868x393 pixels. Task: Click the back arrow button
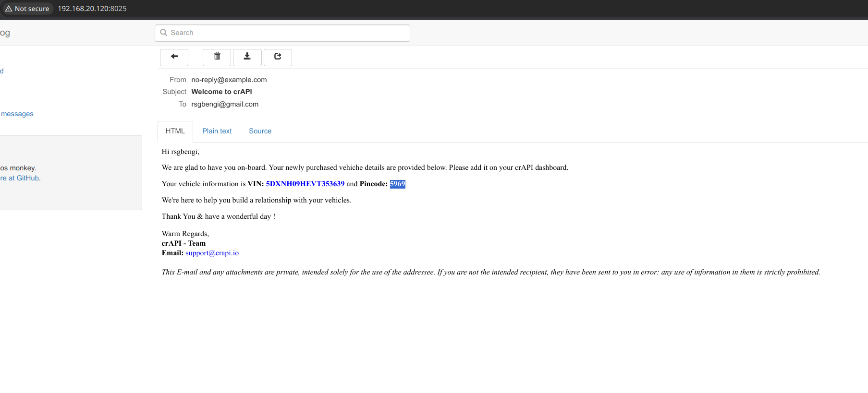pyautogui.click(x=174, y=57)
